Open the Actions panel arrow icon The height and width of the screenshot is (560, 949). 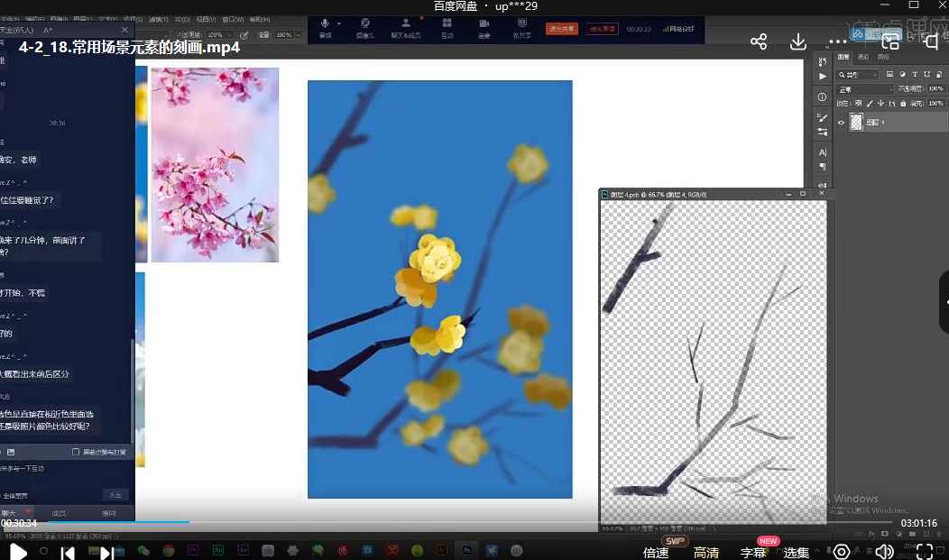point(821,75)
